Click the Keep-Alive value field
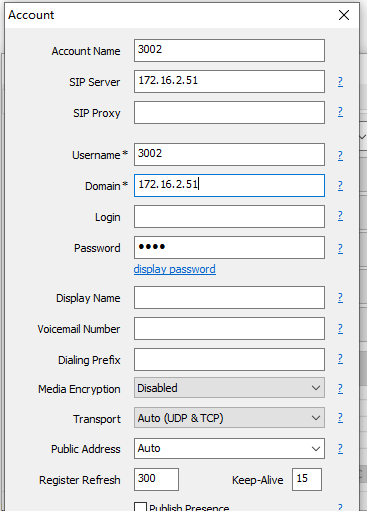 tap(307, 479)
